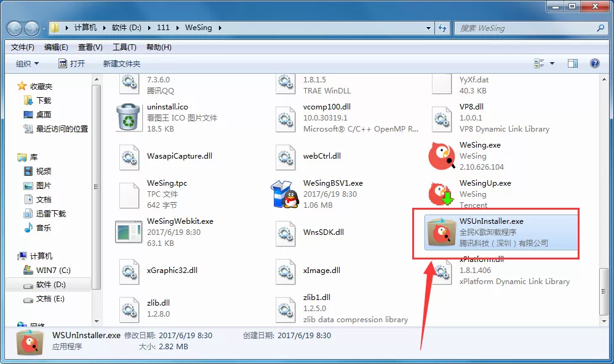Expand the arrow after 计算机 in address bar

105,28
